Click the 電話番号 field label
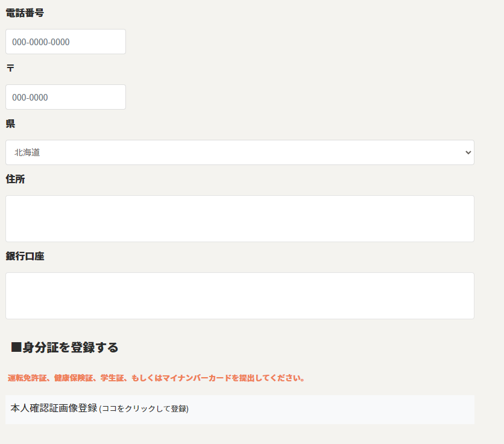504x444 pixels. tap(25, 13)
